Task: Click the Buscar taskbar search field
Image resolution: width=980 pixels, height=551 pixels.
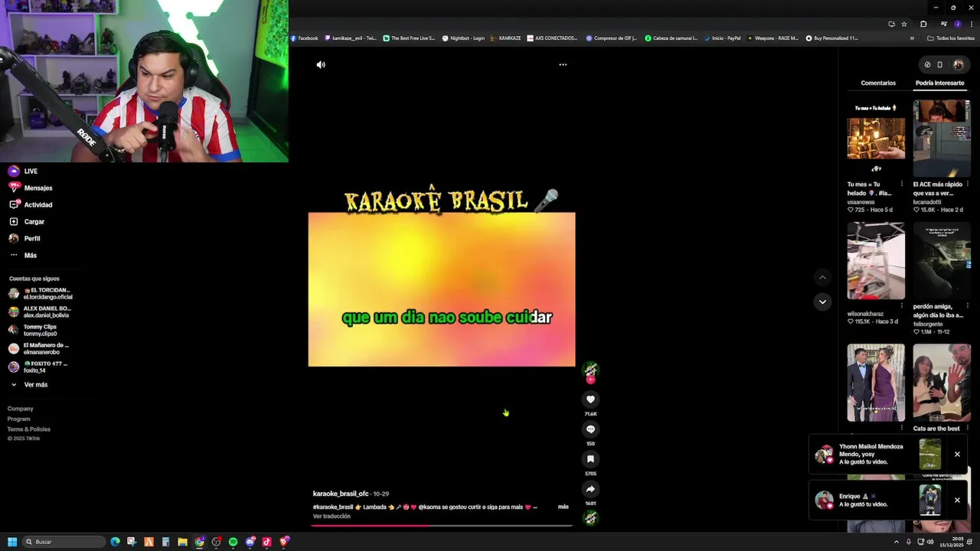Action: (x=64, y=542)
